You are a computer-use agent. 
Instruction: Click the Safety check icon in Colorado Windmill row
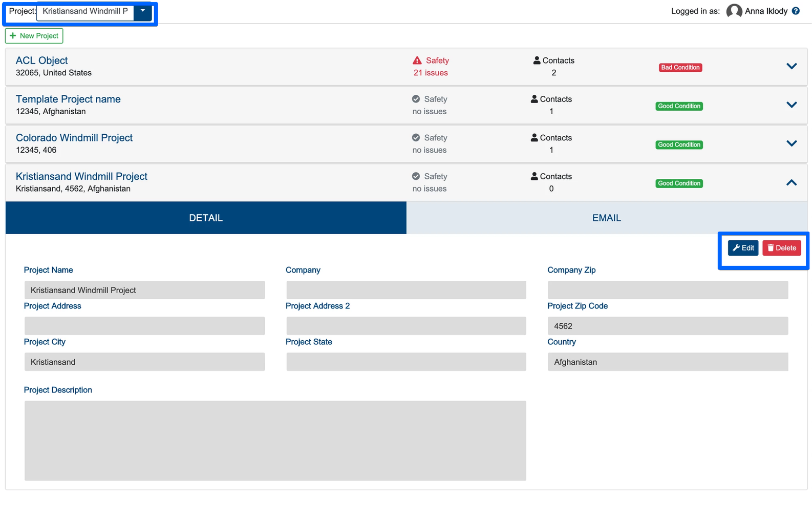coord(416,137)
